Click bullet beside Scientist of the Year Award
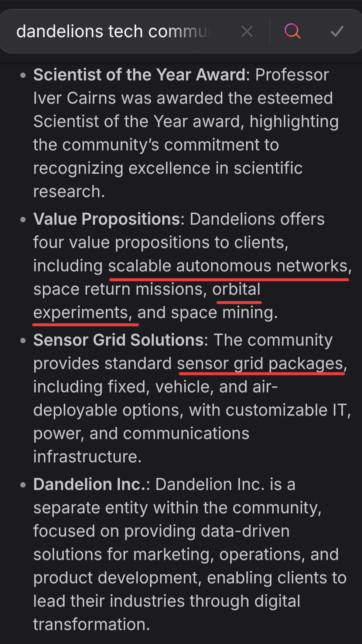This screenshot has height=644, width=362. click(x=23, y=75)
